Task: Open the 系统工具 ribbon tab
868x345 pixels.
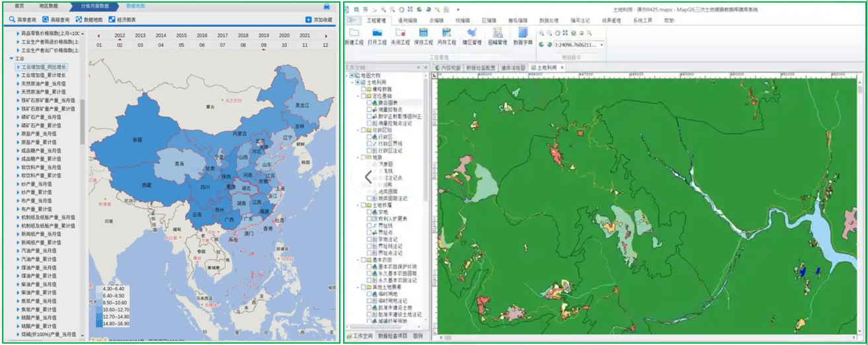Action: click(x=643, y=20)
